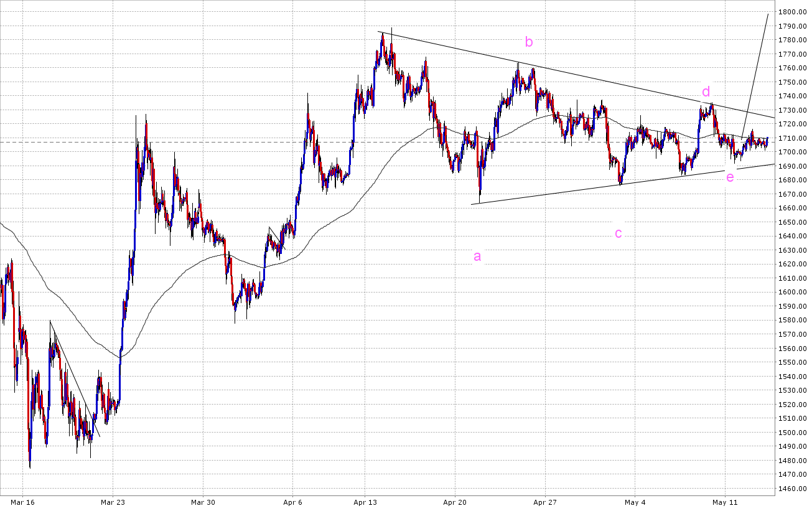812x511 pixels.
Task: Select the 1570.00 price axis label
Action: point(794,334)
